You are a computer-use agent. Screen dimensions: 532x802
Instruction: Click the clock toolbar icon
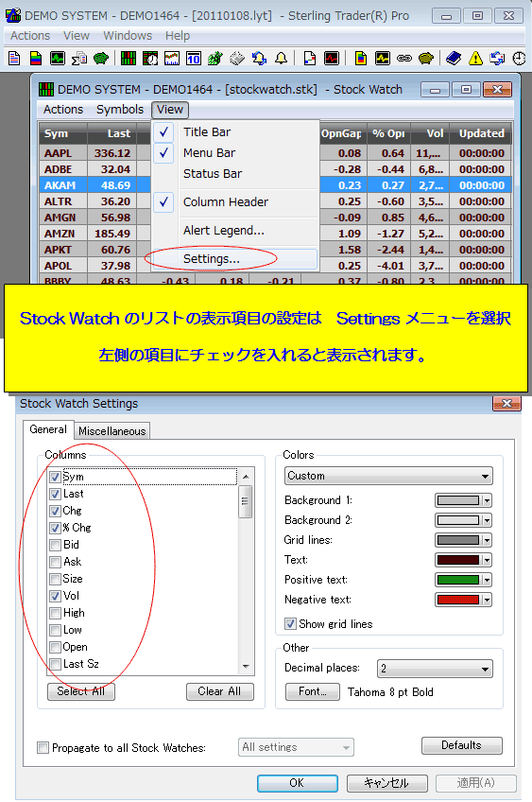point(519,59)
